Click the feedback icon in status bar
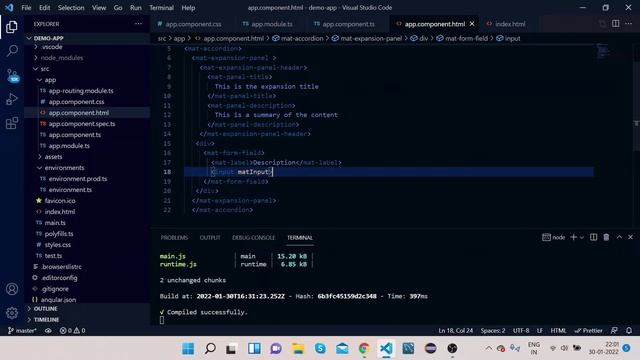Image resolution: width=640 pixels, height=360 pixels. 614,330
